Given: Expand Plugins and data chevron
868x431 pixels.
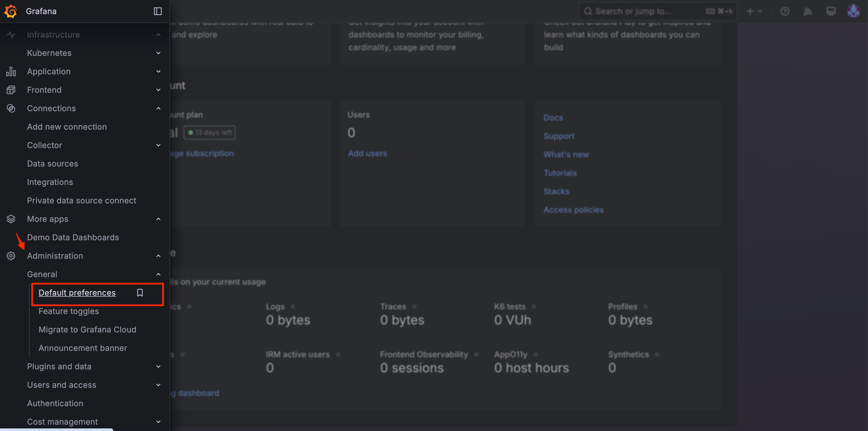Looking at the screenshot, I should coord(158,367).
